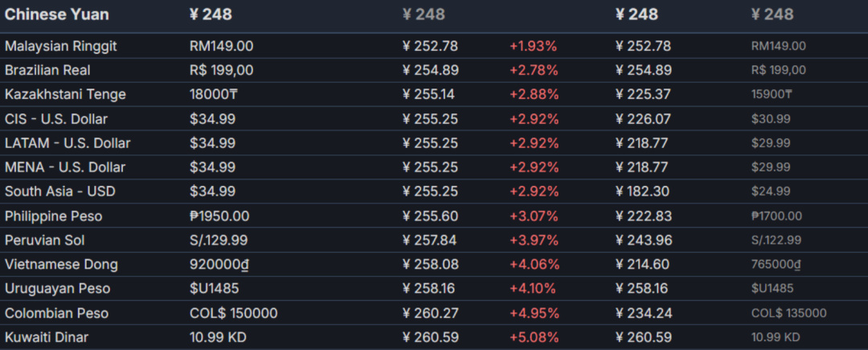Click the Chinese Yuan header row label
This screenshot has height=350, width=868.
pos(57,14)
